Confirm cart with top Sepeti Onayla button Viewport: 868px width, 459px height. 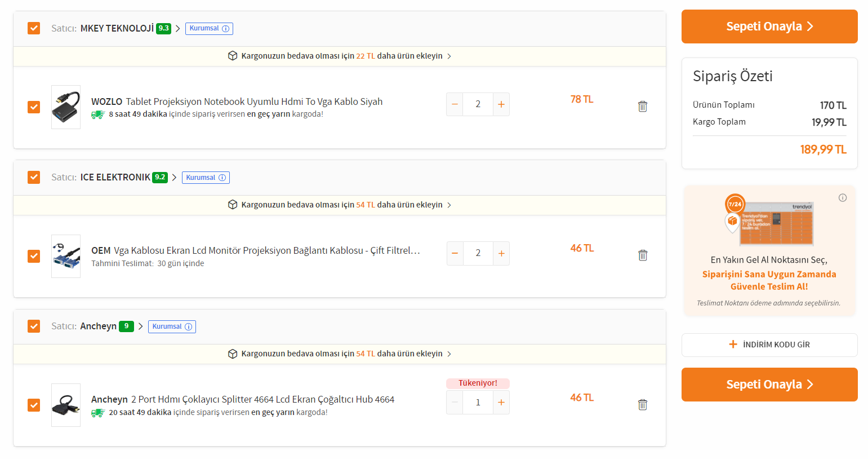click(x=769, y=27)
